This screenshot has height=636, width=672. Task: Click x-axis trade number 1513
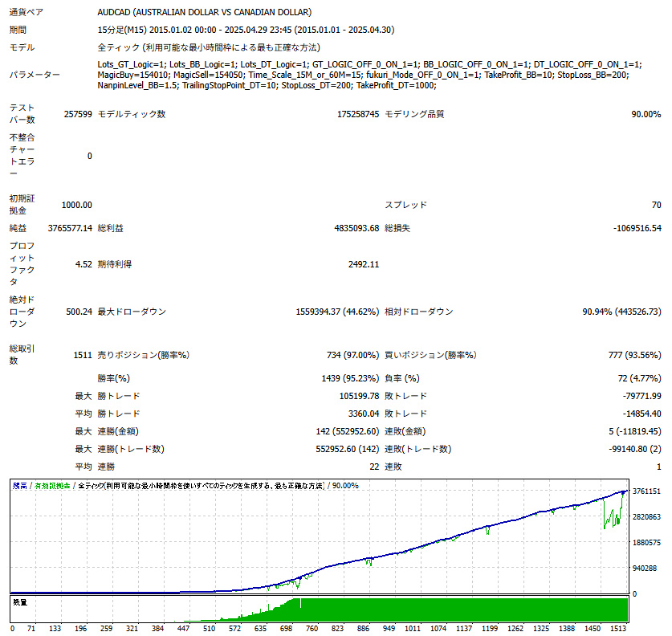tap(618, 628)
